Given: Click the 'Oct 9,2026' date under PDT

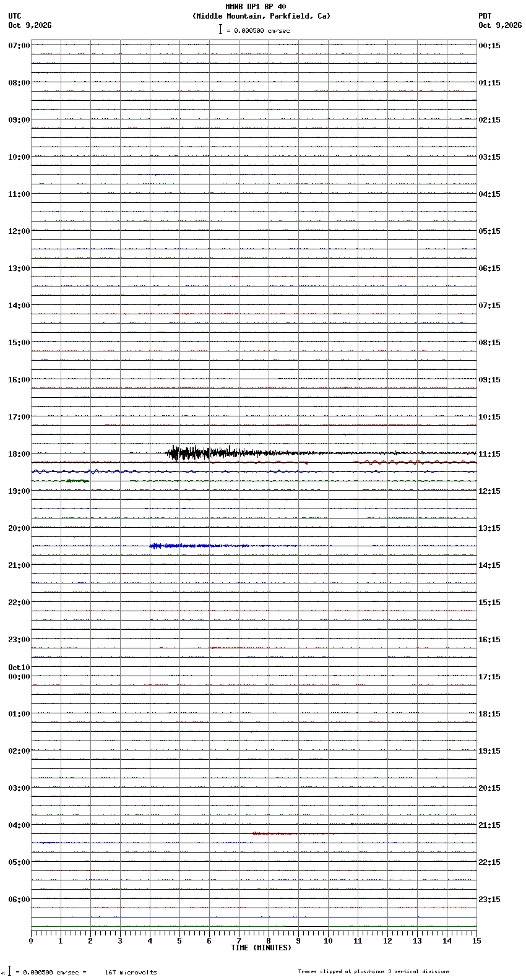Looking at the screenshot, I should click(x=500, y=25).
